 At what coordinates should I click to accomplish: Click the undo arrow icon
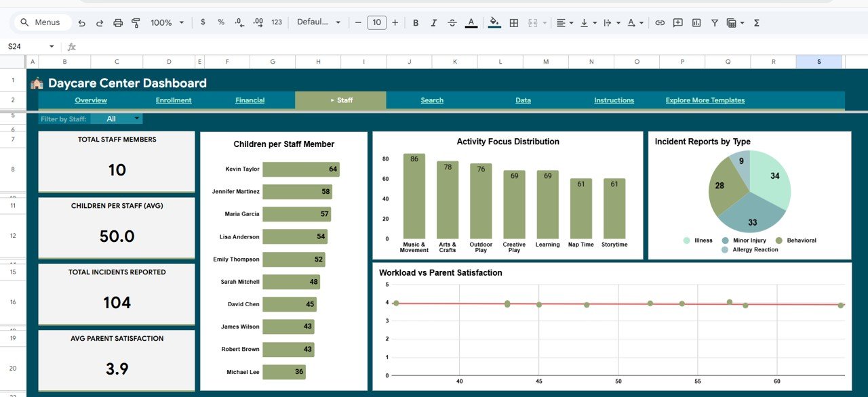click(82, 23)
